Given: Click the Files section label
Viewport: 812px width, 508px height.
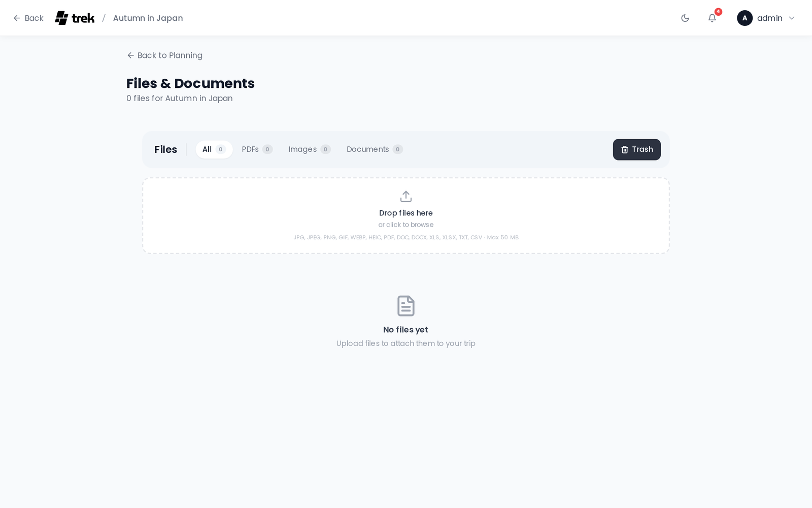Looking at the screenshot, I should click(165, 149).
